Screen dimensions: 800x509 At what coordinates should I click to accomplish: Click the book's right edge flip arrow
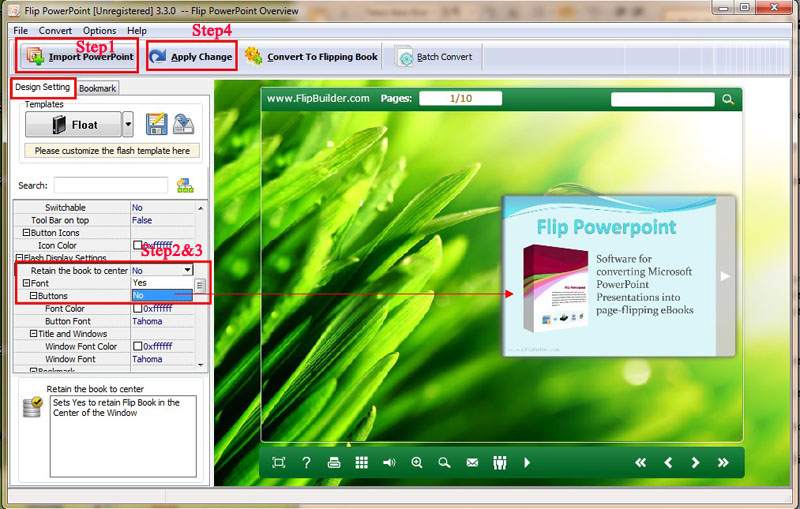725,276
